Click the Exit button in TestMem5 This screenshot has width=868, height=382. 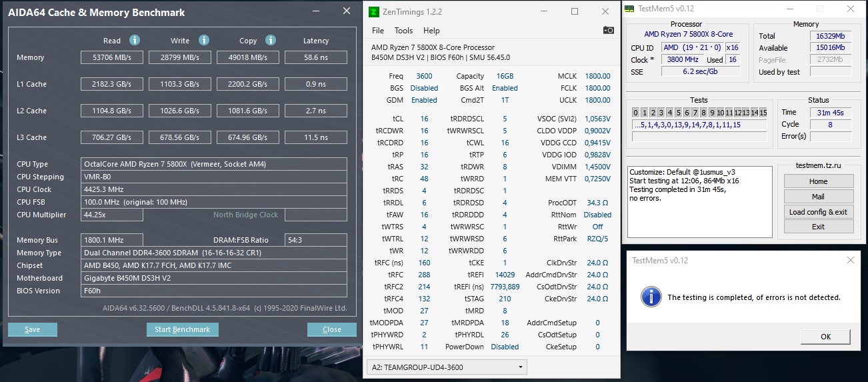tap(819, 227)
